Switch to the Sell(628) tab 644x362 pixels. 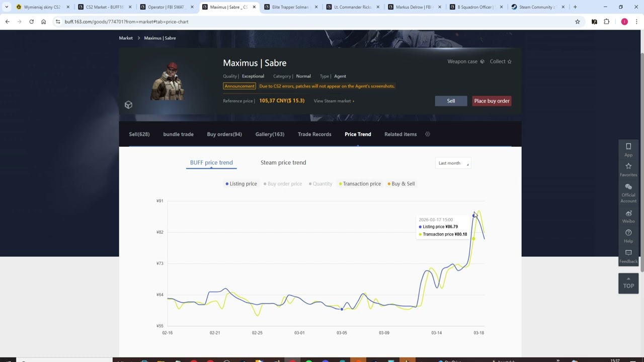139,134
